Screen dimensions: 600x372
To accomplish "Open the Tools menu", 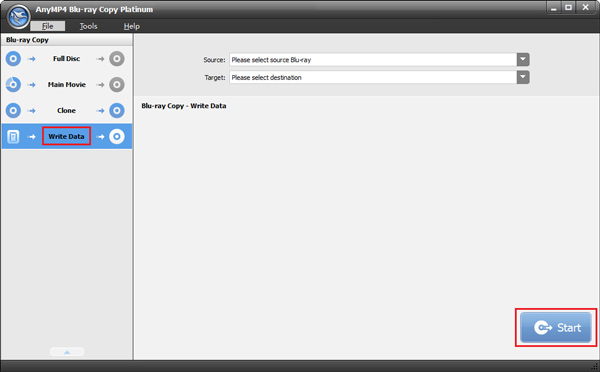I will [88, 26].
